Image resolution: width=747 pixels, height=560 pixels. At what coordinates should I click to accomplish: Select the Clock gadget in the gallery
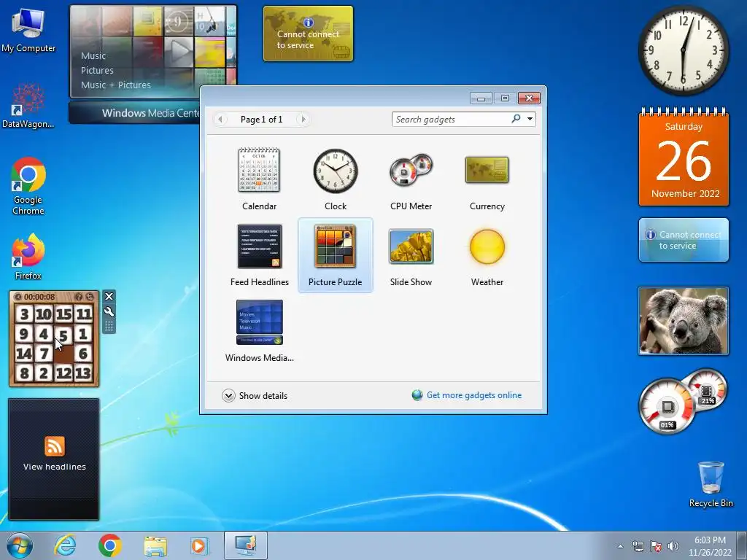pyautogui.click(x=336, y=179)
